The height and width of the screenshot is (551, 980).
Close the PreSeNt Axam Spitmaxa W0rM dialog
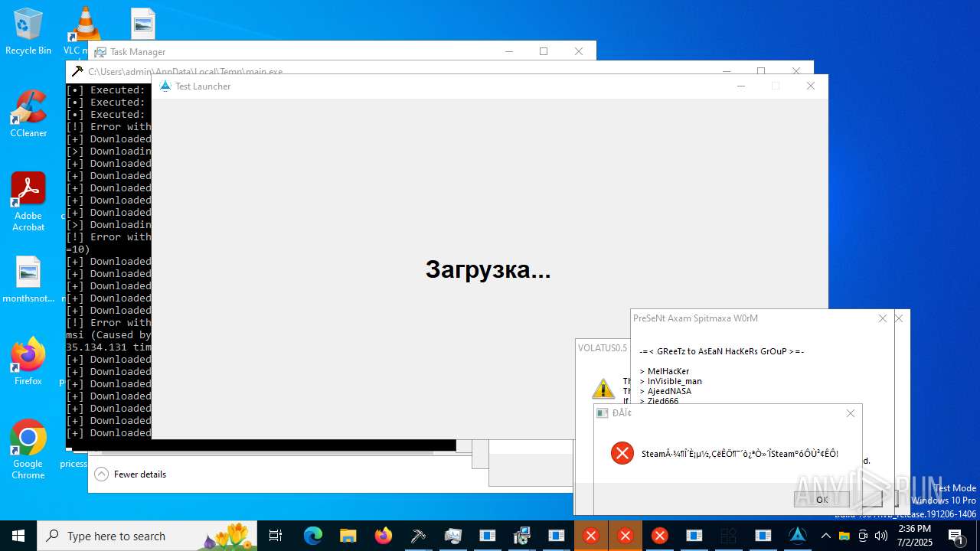click(x=883, y=318)
